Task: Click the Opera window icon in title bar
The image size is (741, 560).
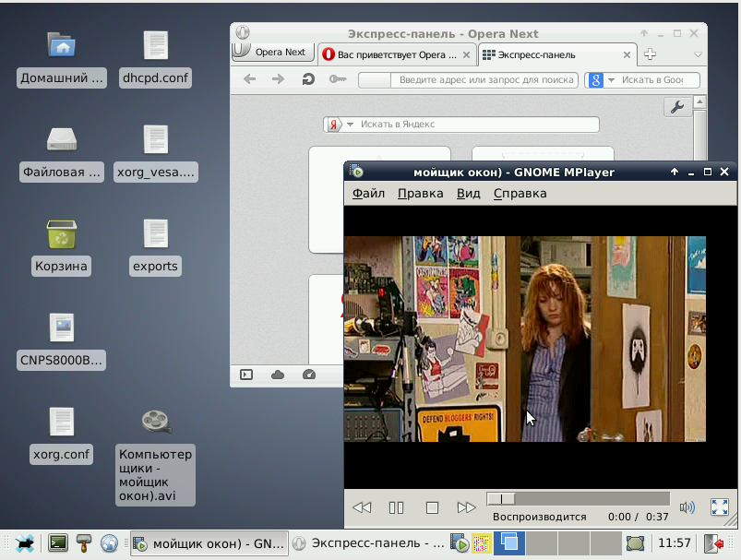Action: (243, 32)
